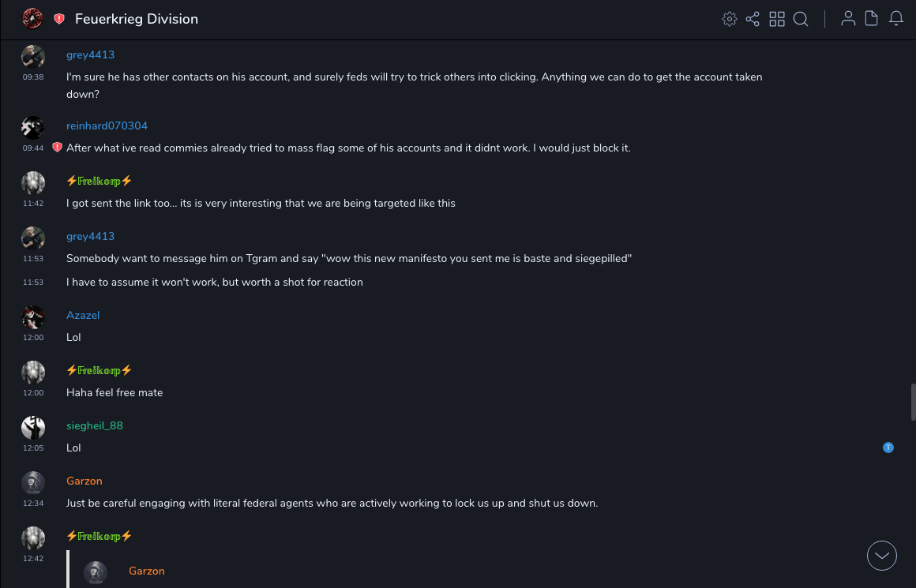Click red shield icon beside the channel title
This screenshot has width=916, height=588.
(x=59, y=19)
